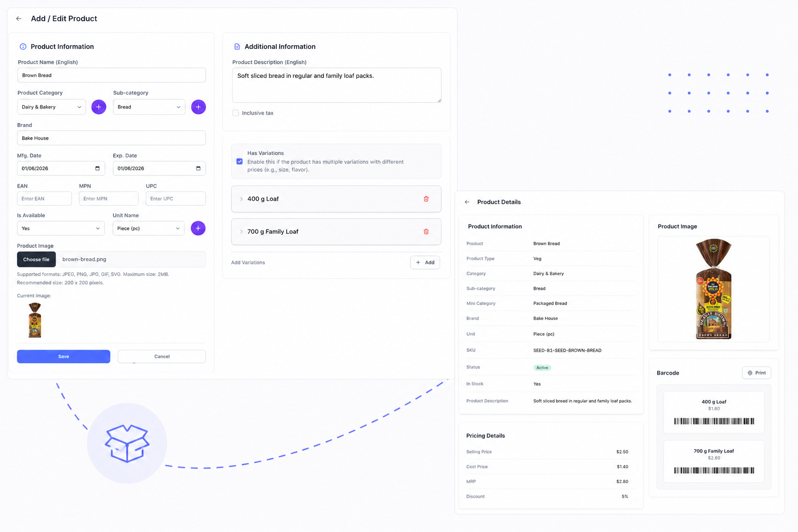Click the current image bread thumbnail

coord(35,320)
